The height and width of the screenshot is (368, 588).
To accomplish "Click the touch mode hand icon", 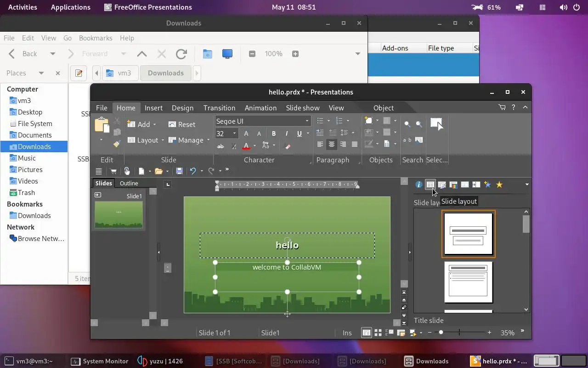I will point(127,171).
